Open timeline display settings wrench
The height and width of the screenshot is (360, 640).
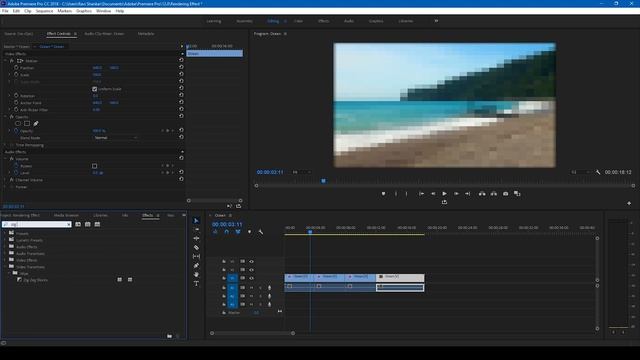point(261,232)
